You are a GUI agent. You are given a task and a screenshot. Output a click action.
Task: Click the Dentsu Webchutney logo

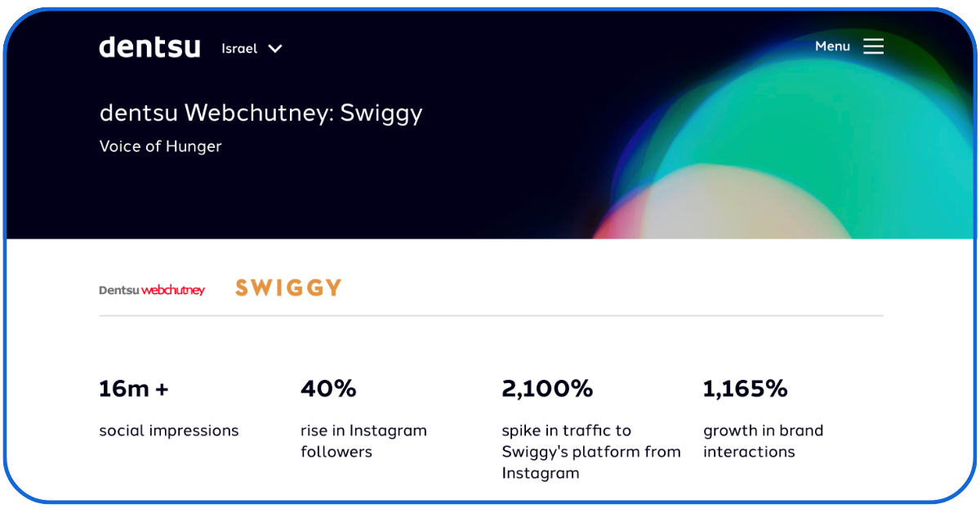click(x=152, y=290)
